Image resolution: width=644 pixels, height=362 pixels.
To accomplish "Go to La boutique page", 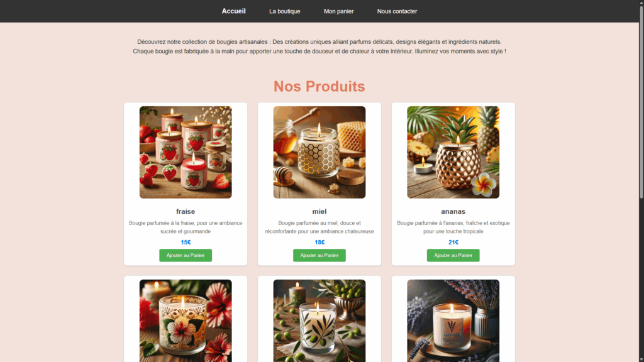I will [285, 11].
